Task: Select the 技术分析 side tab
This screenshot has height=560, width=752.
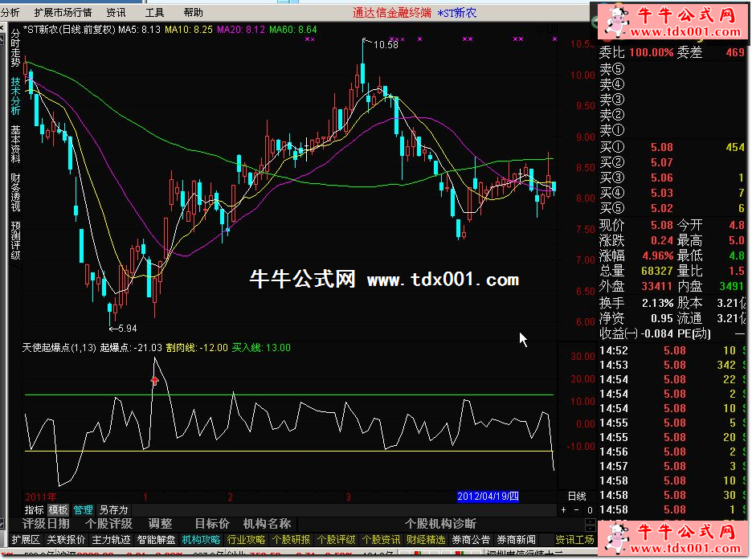Action: click(15, 96)
